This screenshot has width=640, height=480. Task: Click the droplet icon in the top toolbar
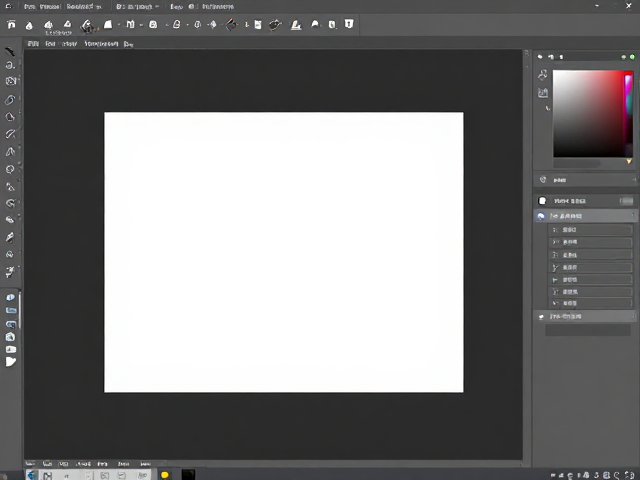click(29, 26)
